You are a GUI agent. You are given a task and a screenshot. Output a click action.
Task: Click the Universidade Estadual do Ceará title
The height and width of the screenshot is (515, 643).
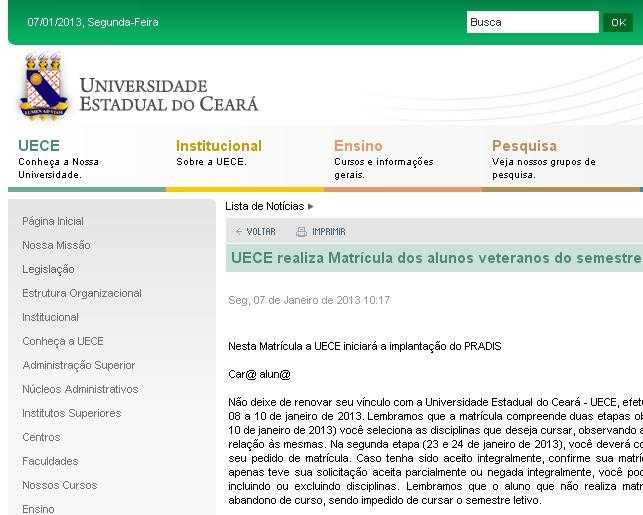[x=168, y=94]
